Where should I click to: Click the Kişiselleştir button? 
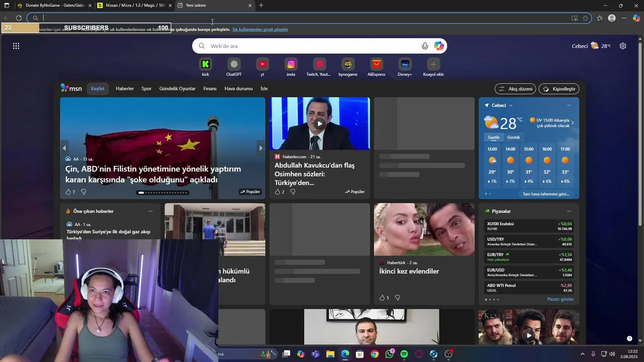coord(559,89)
